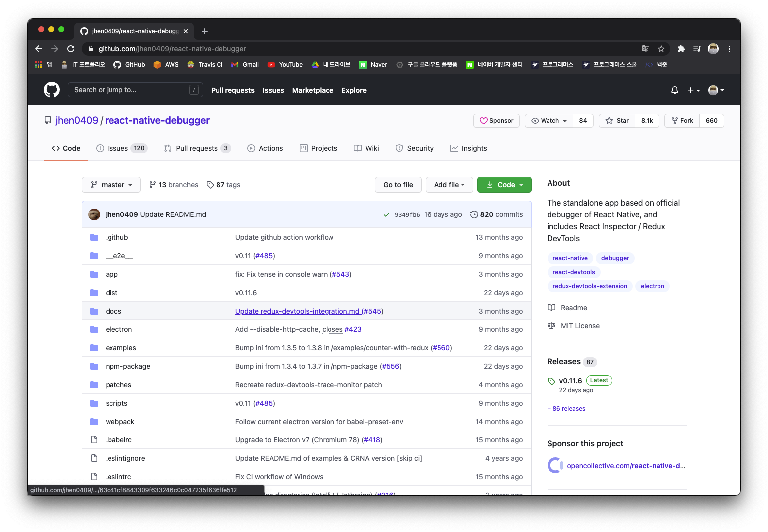Switch to Projects tab
Screen dimensions: 768x532
tap(319, 148)
